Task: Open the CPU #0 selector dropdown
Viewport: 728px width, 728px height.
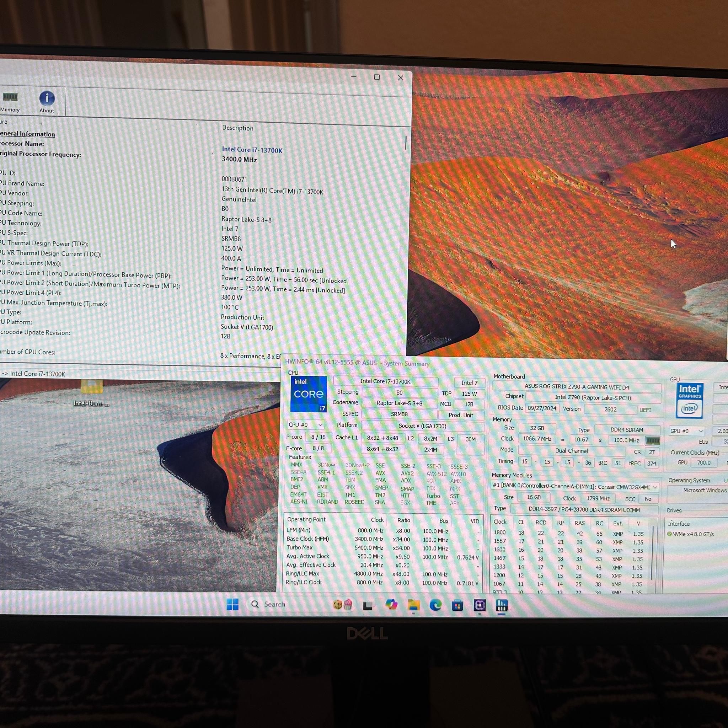Action: (305, 425)
